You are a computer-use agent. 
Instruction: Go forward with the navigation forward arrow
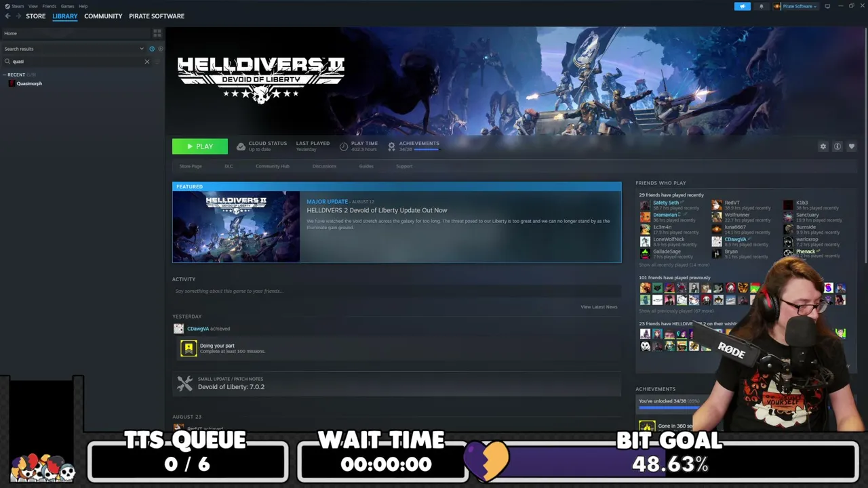(18, 16)
